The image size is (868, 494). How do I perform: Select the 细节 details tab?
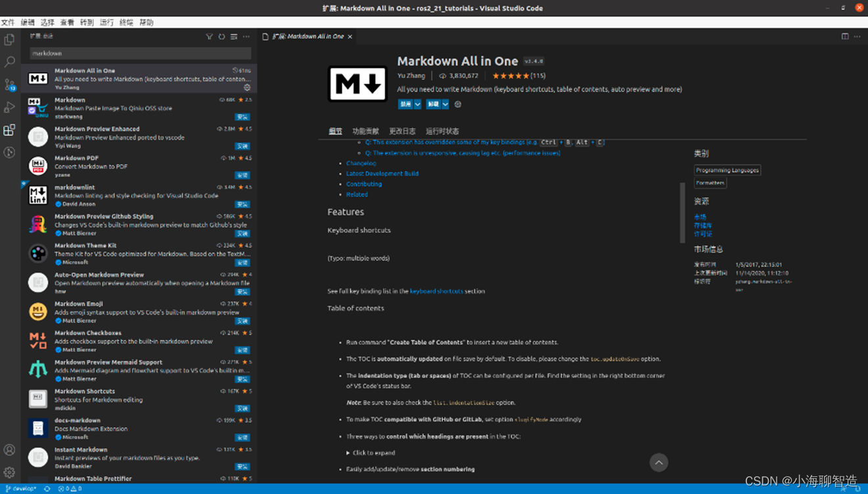coord(335,131)
